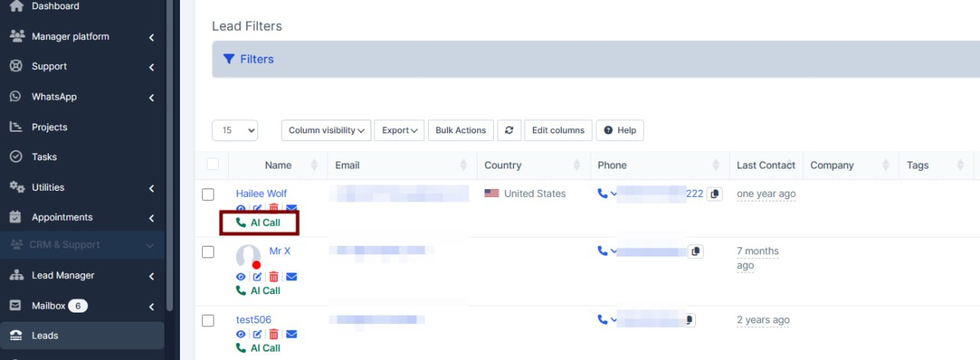Click the refresh table icon button

click(x=509, y=130)
